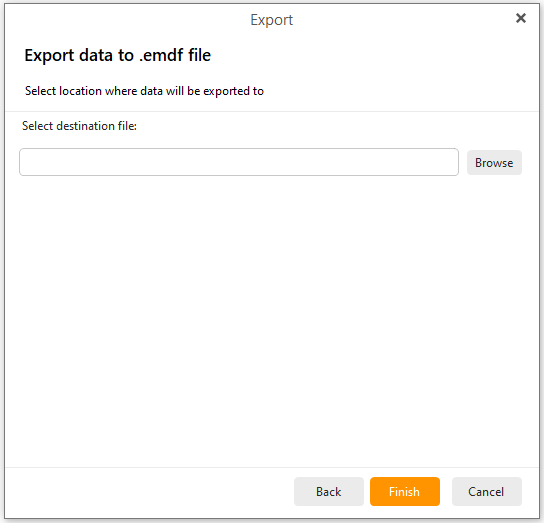Dismiss the dialog with Cancel
Viewport: 544px width, 523px height.
coord(486,491)
